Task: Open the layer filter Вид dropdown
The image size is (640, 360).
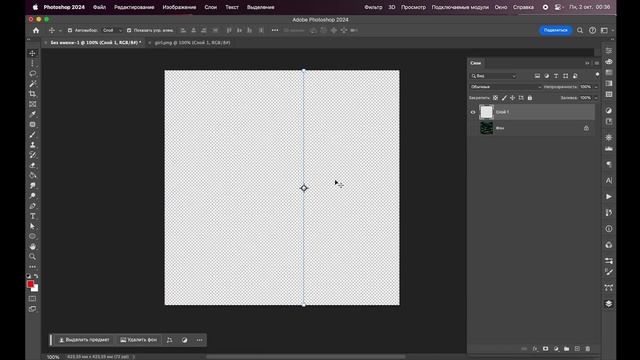Action: (493, 76)
